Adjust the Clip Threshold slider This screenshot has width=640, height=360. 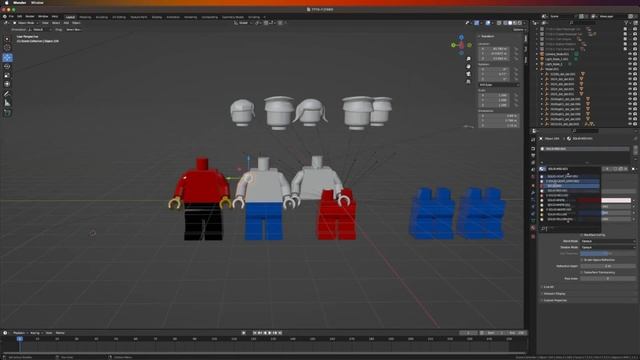pos(608,253)
